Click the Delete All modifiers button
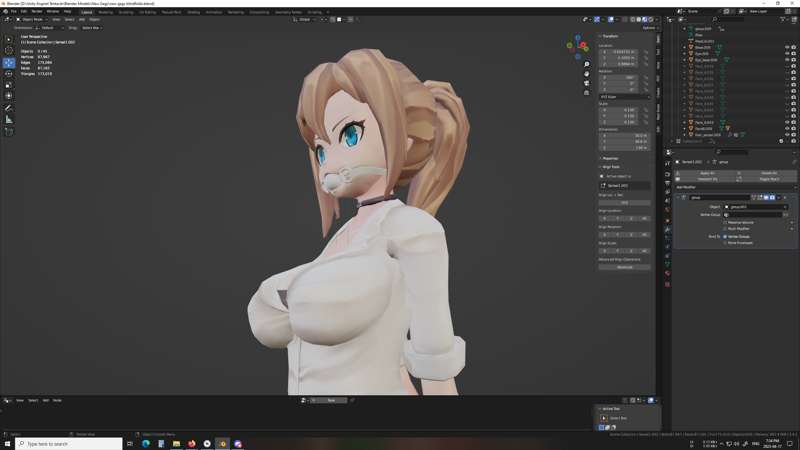The image size is (800, 450). tap(769, 173)
